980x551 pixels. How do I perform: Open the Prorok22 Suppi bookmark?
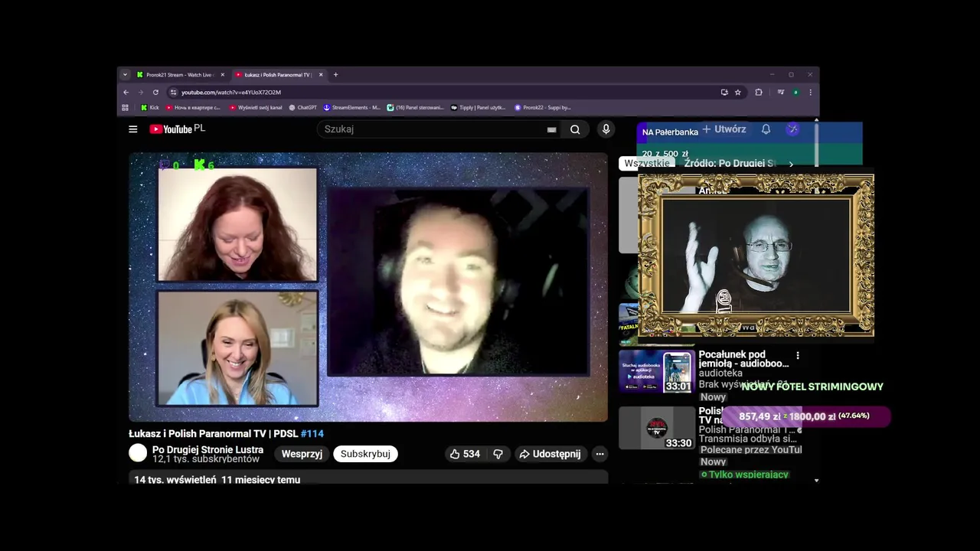[543, 108]
